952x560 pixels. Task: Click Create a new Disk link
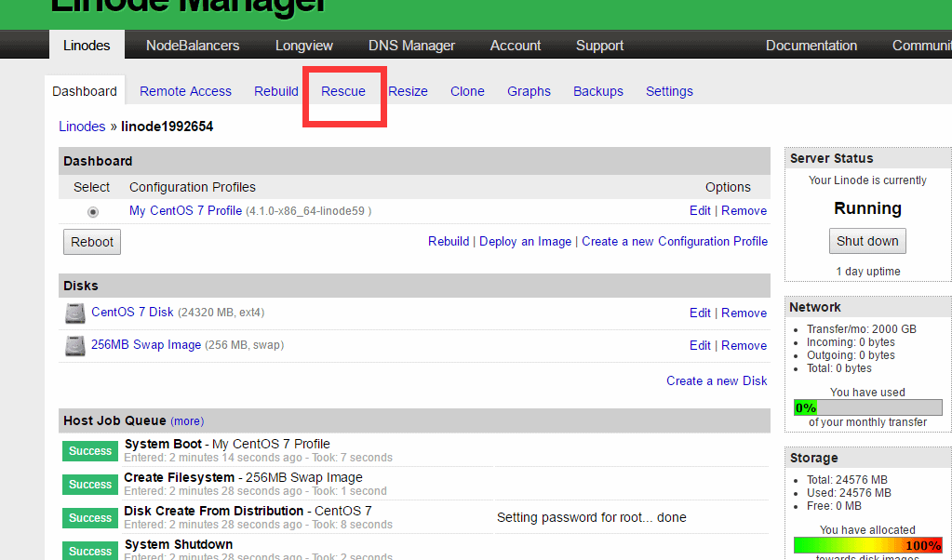717,380
